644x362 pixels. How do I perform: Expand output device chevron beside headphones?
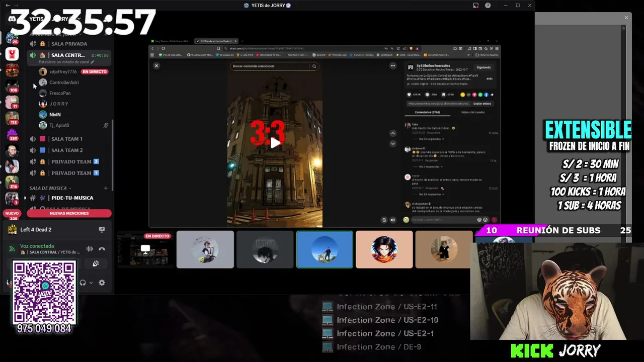click(91, 283)
